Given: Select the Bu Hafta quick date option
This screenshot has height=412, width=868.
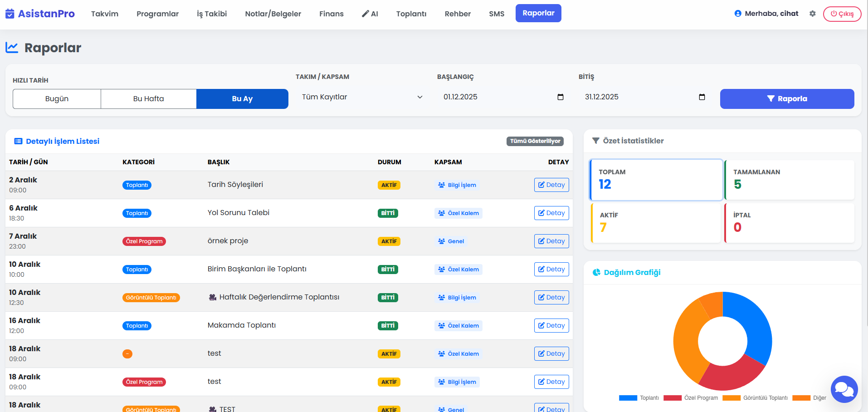Looking at the screenshot, I should click(148, 99).
